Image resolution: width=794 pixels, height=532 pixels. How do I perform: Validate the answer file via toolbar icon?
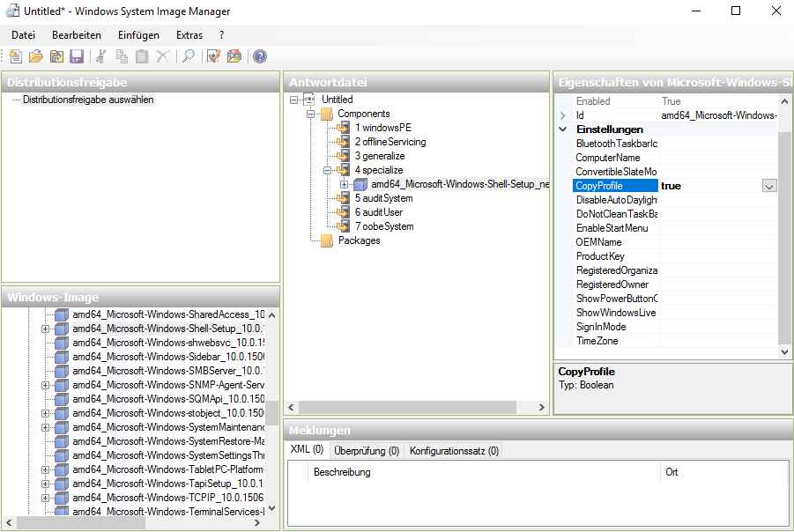pyautogui.click(x=213, y=56)
